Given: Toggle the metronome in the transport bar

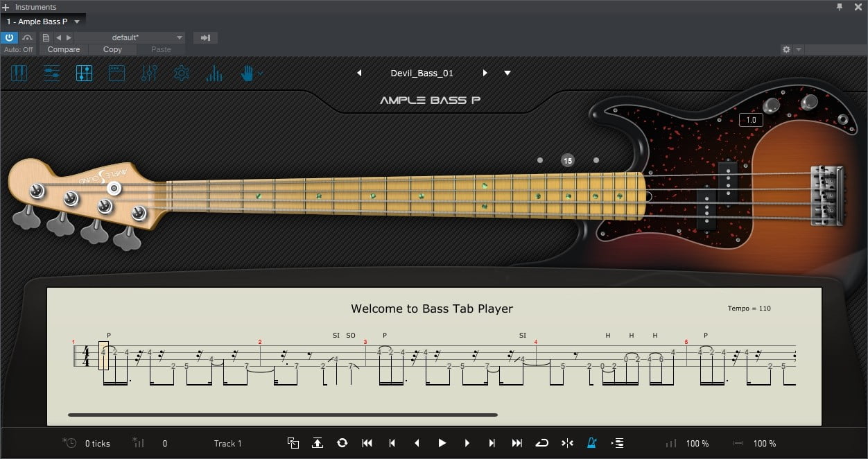Looking at the screenshot, I should click(x=592, y=443).
